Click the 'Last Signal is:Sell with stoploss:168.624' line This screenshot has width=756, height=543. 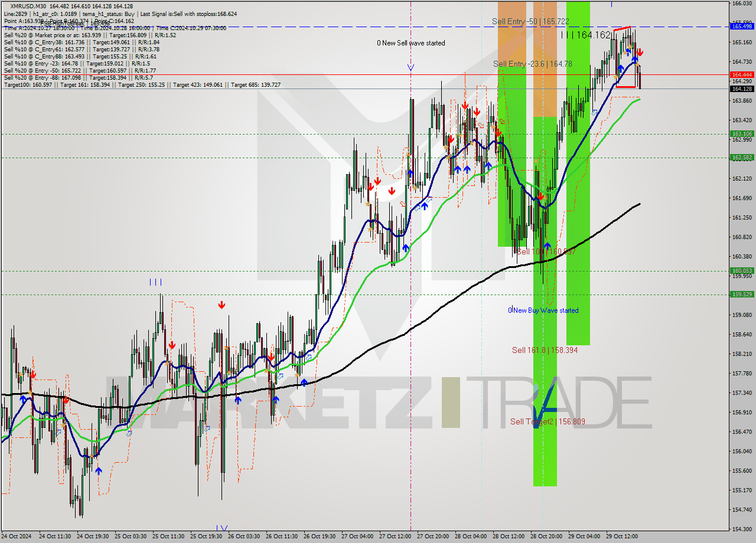(190, 14)
